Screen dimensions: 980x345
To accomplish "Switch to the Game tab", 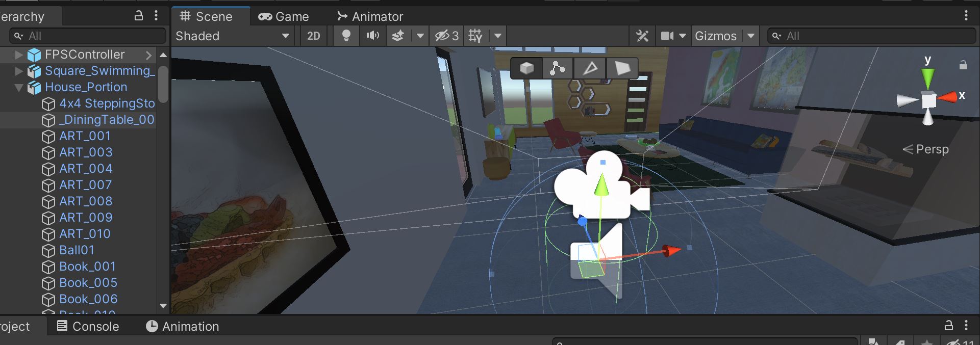I will [x=284, y=16].
